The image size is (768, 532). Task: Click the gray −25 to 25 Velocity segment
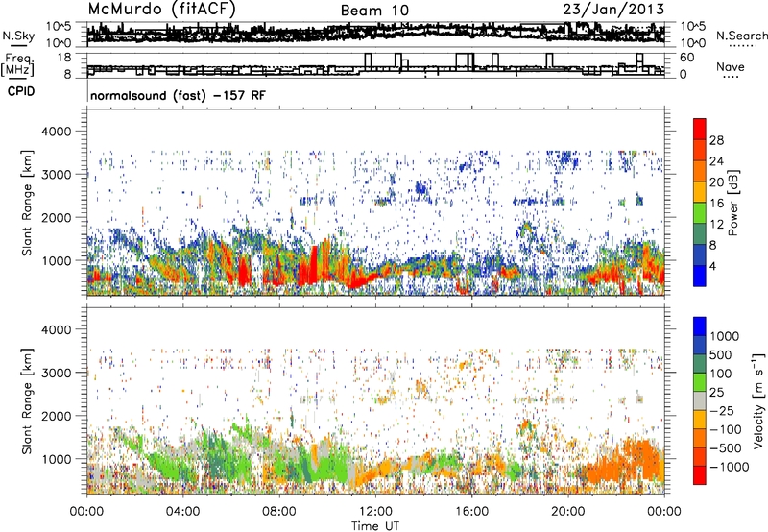[700, 400]
